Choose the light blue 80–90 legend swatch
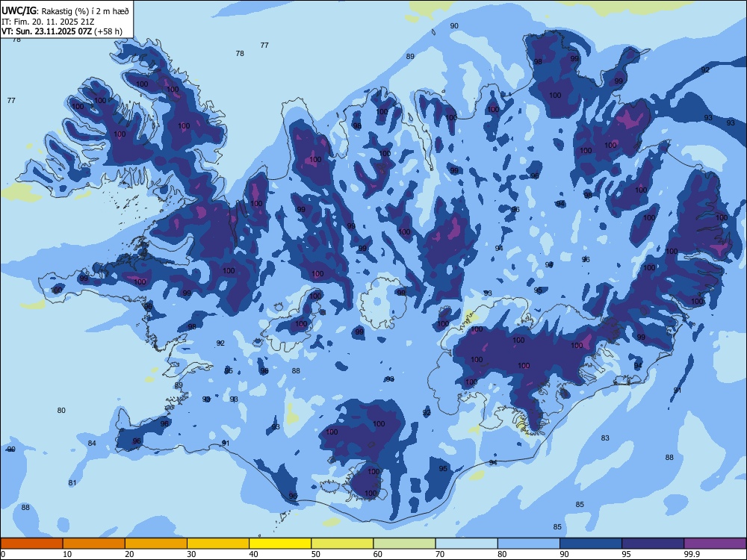Screen dimensions: 747x560 (x=529, y=544)
